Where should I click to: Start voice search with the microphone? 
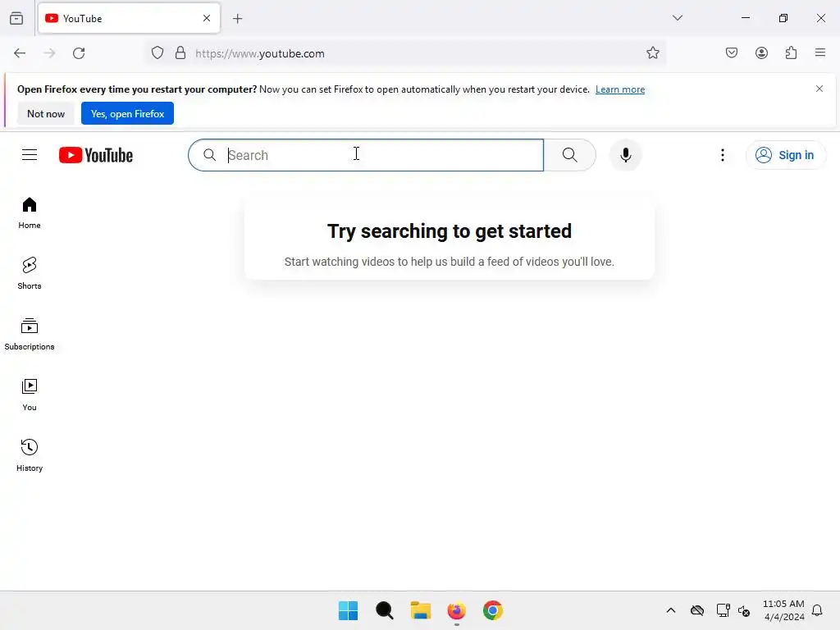(625, 155)
